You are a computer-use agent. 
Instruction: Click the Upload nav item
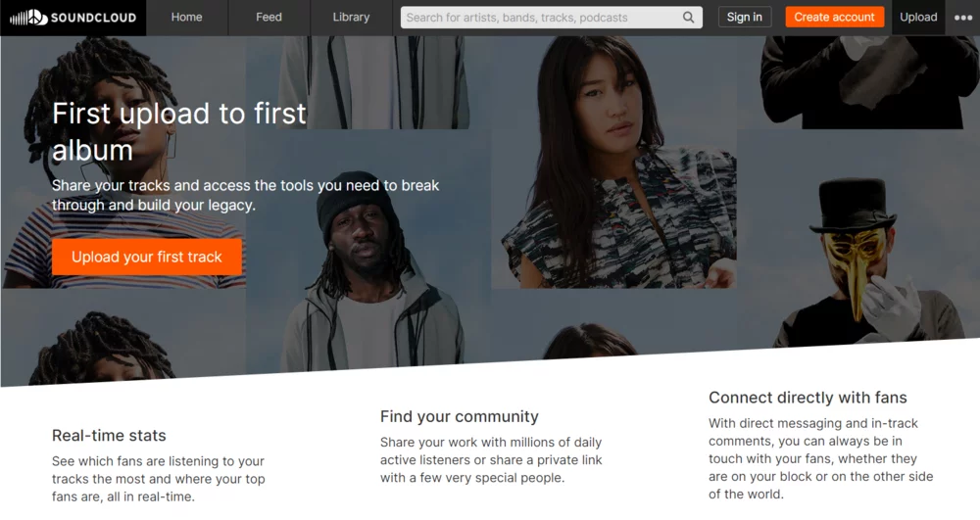(918, 18)
